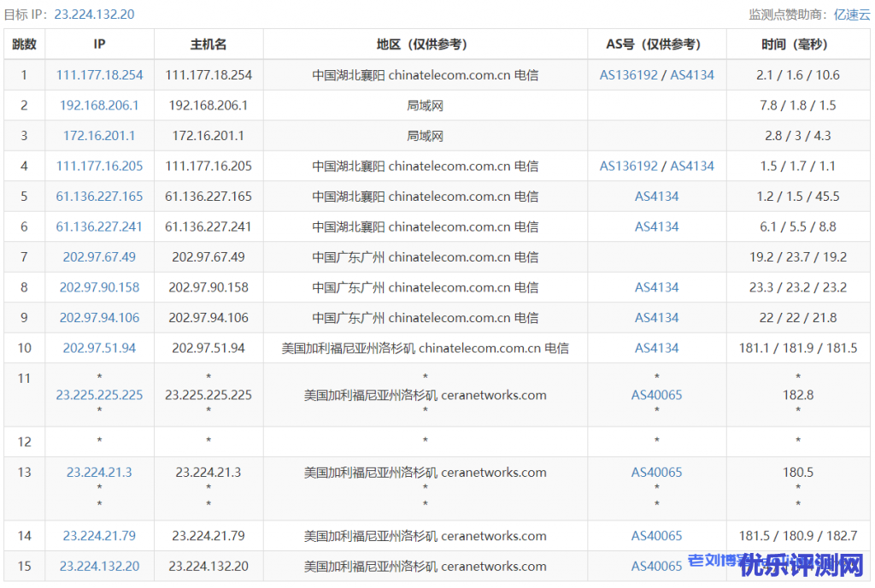Select the 172.16.201.1 link in IP column
875x588 pixels.
tap(99, 136)
